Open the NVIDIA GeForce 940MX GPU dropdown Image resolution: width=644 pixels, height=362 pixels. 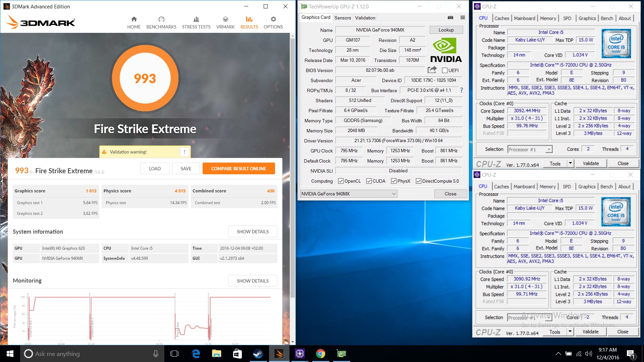348,194
